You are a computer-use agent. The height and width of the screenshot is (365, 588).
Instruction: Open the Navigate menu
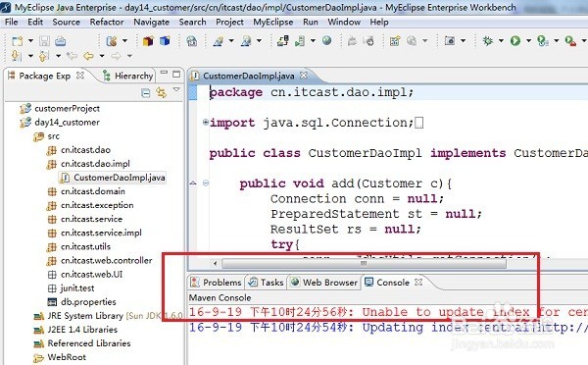pos(152,23)
